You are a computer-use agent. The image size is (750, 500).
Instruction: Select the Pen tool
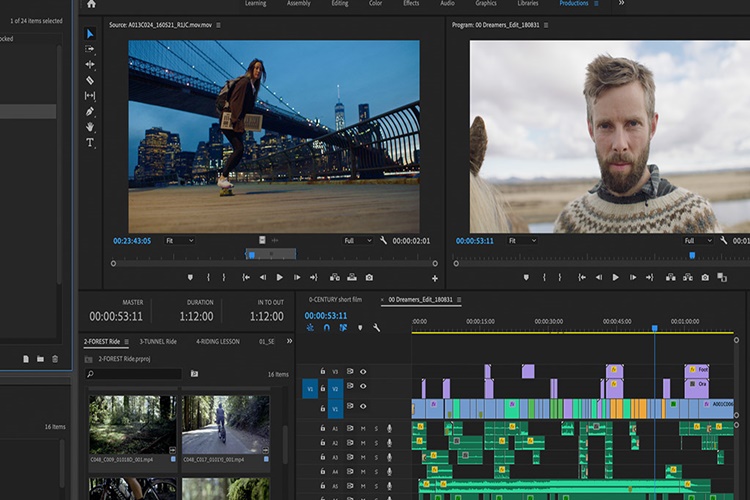click(x=90, y=111)
